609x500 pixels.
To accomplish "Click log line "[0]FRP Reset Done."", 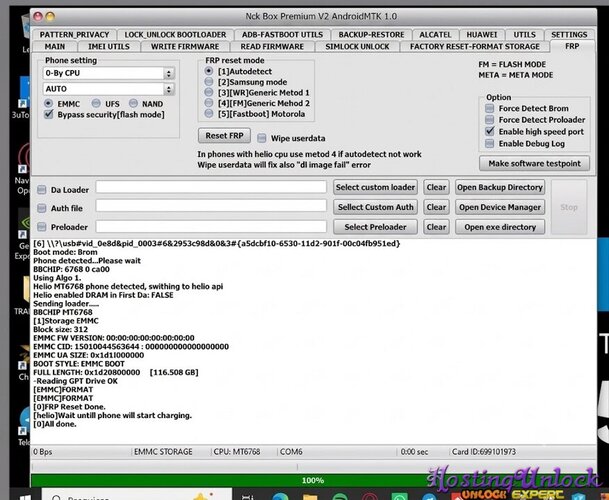I will (x=69, y=407).
